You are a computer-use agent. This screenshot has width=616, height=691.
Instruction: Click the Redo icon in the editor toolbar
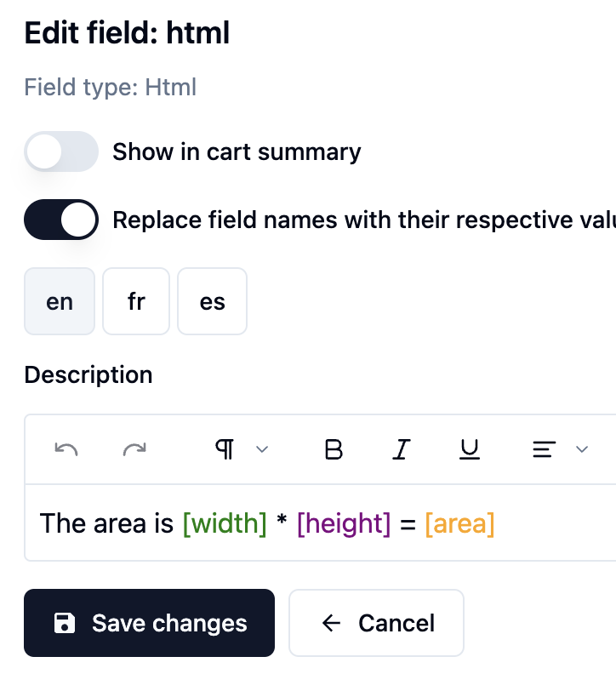click(x=134, y=448)
